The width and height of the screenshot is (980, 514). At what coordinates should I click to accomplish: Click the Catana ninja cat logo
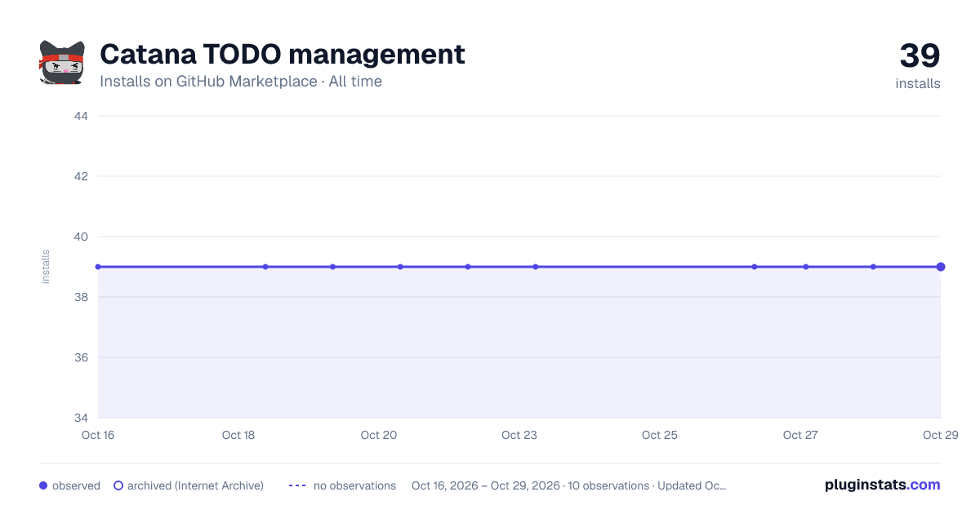(62, 62)
